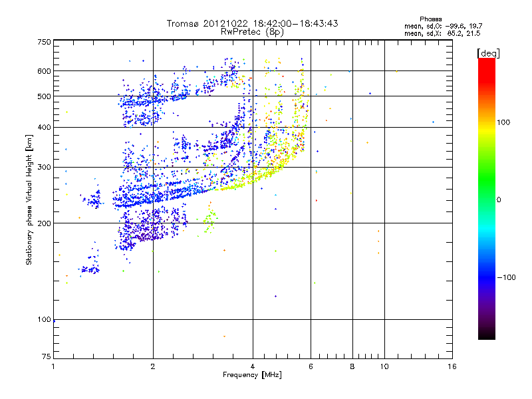Screen dimensions: 532x399
Task: Click the x-axis '6' tick label
Action: (x=311, y=366)
